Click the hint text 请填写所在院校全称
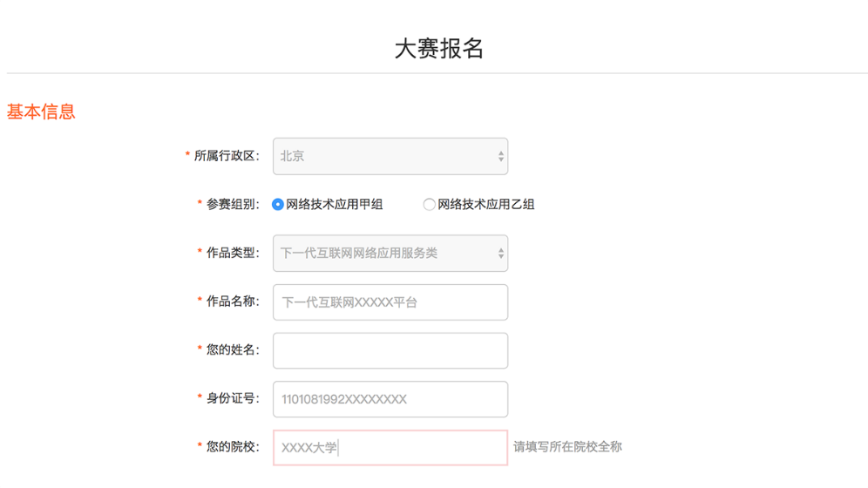 (x=567, y=447)
